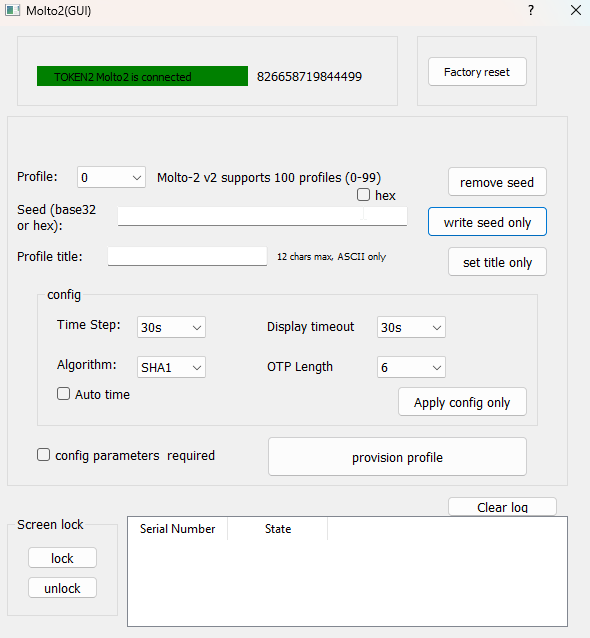Click the Molto2 app icon in title bar

click(x=12, y=10)
